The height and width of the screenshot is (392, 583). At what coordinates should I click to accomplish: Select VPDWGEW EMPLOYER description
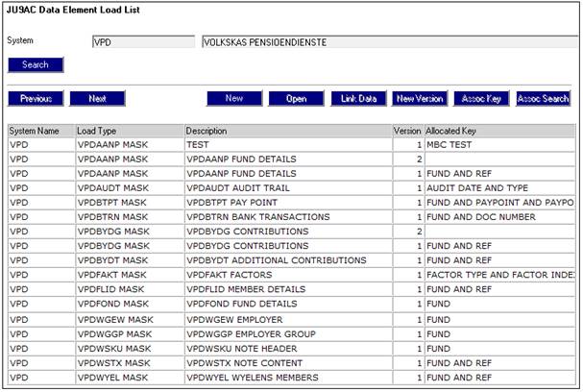tap(288, 320)
